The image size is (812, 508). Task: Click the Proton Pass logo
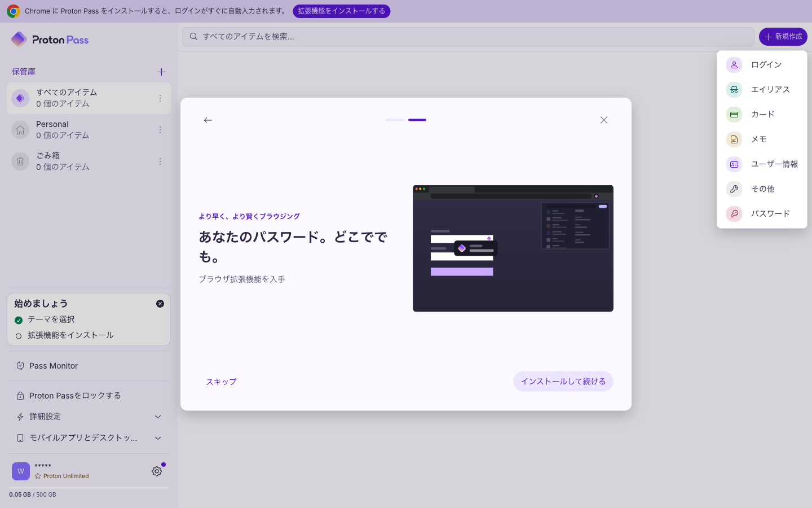pyautogui.click(x=50, y=40)
